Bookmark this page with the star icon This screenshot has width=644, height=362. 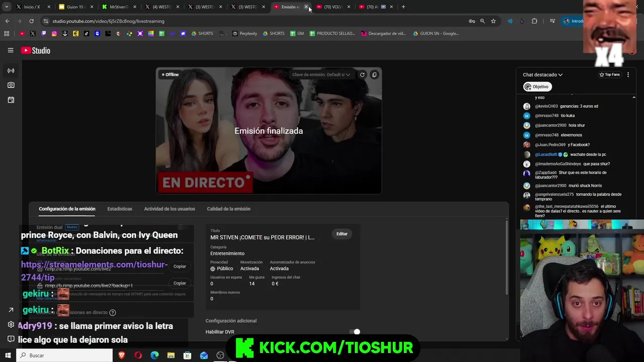click(x=493, y=21)
